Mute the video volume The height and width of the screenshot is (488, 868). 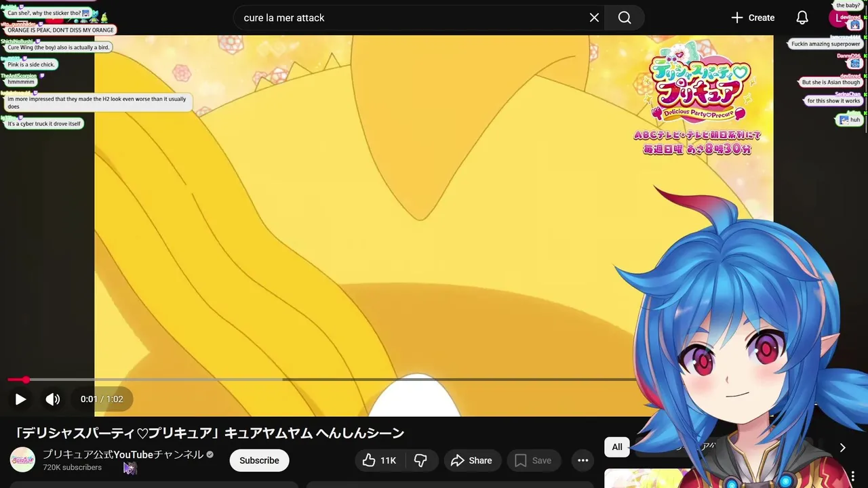52,399
